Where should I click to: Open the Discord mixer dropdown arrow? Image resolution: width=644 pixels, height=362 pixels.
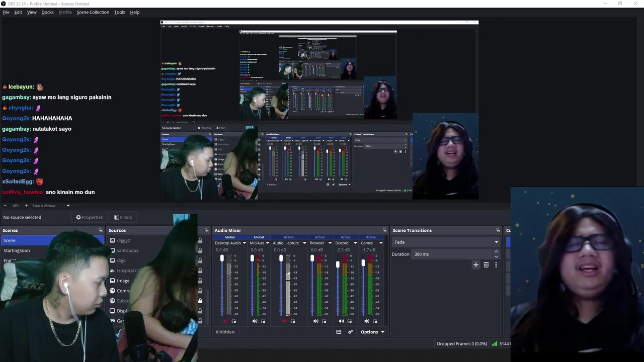(355, 243)
